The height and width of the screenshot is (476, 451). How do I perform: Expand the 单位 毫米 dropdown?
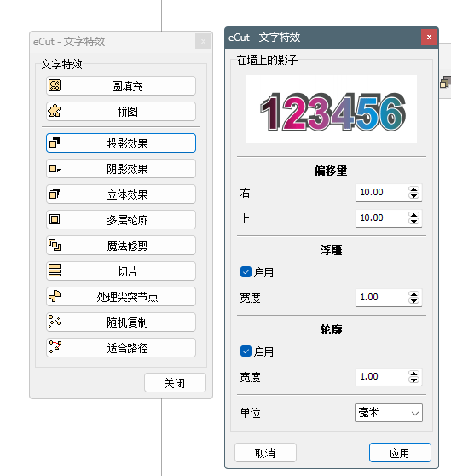(389, 413)
